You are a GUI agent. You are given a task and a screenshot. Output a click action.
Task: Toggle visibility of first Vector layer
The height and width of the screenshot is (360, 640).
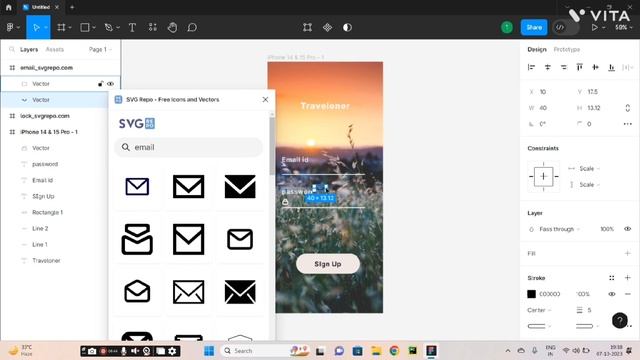pyautogui.click(x=111, y=84)
